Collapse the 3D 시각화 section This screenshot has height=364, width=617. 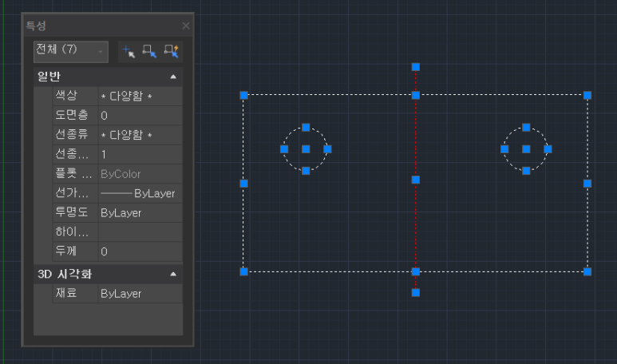point(173,274)
